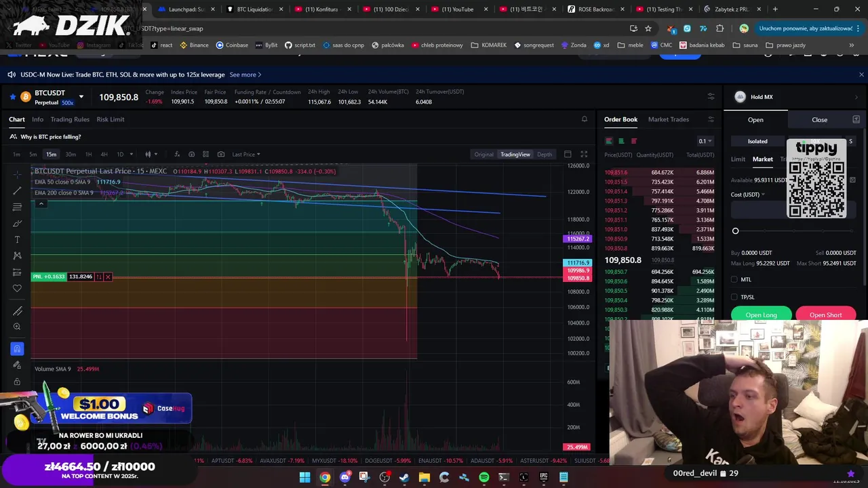Open Spotify from the Windows taskbar
The width and height of the screenshot is (868, 488).
484,477
